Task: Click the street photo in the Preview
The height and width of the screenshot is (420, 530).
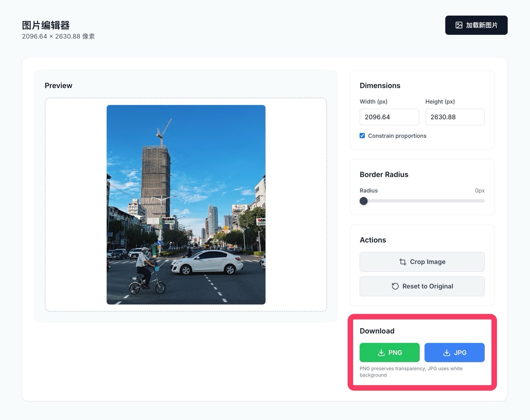Action: pos(186,205)
